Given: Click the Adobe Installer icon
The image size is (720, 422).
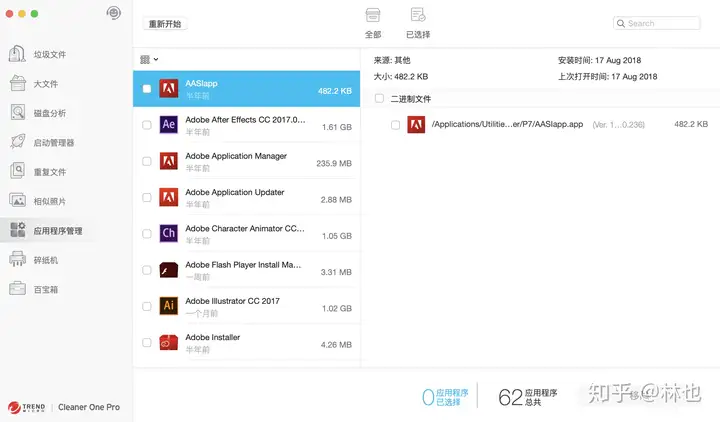Looking at the screenshot, I should pos(169,343).
